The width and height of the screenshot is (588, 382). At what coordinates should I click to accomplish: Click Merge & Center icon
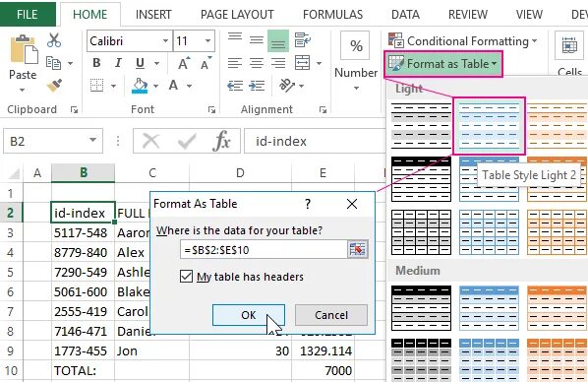click(302, 63)
